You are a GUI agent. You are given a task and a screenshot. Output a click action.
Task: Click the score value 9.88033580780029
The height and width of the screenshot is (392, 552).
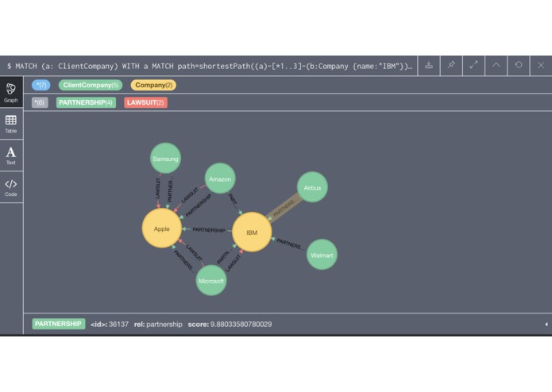[x=241, y=324]
